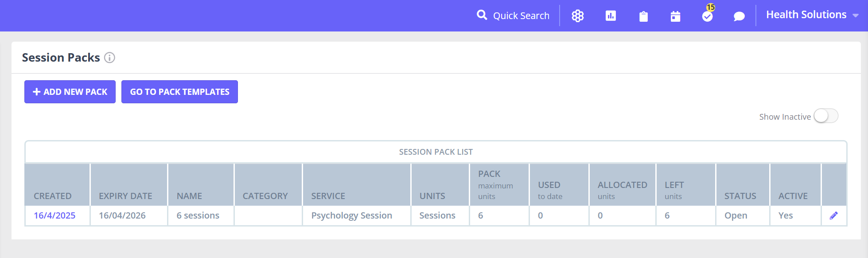This screenshot has width=868, height=258.
Task: Click the Quick Search magnifier icon
Action: (482, 15)
